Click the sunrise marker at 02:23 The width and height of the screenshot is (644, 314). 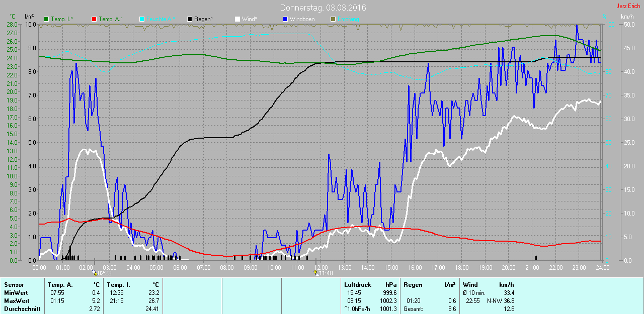[95, 273]
